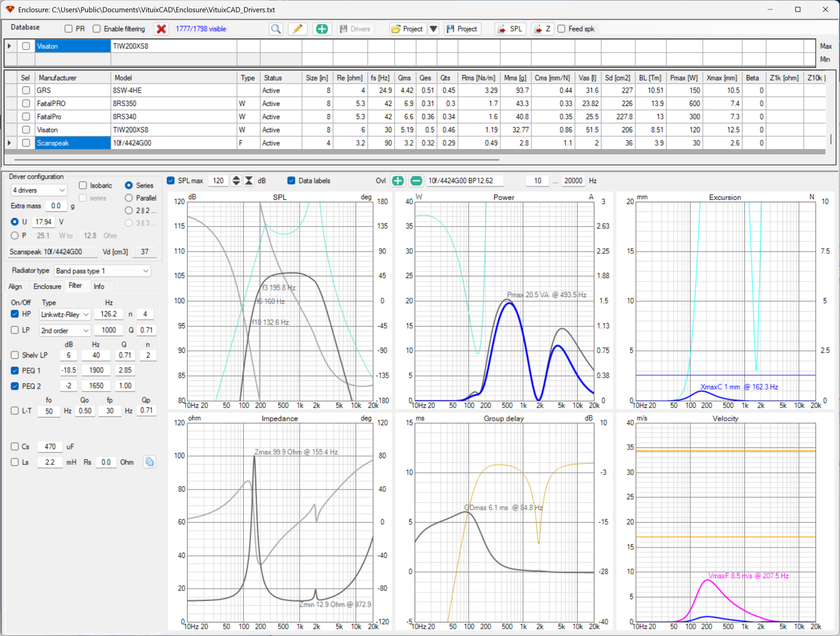Open Project with folder icon button
Screen dimensions: 840x636
(407, 29)
